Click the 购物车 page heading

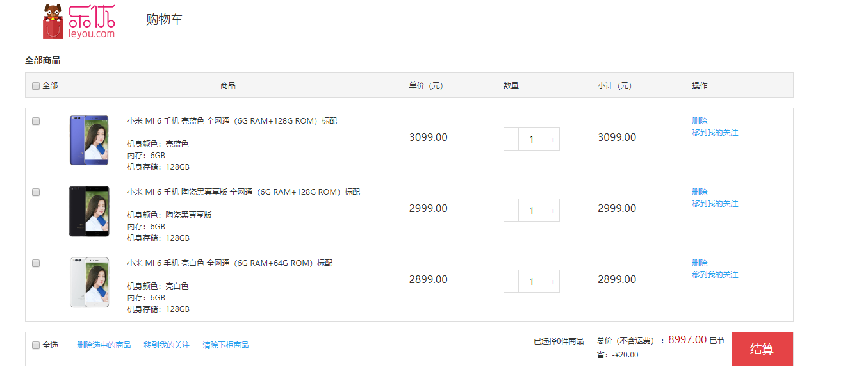click(x=165, y=20)
